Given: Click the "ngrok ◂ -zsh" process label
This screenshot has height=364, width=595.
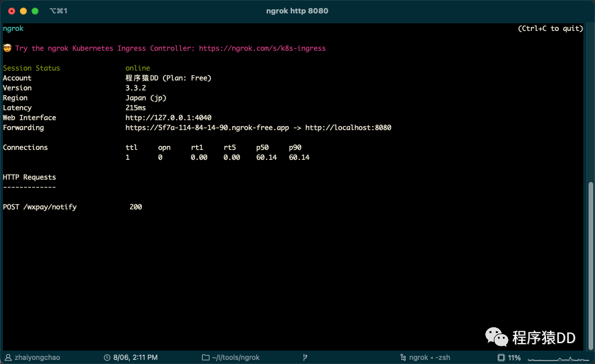Looking at the screenshot, I should click(x=430, y=358).
